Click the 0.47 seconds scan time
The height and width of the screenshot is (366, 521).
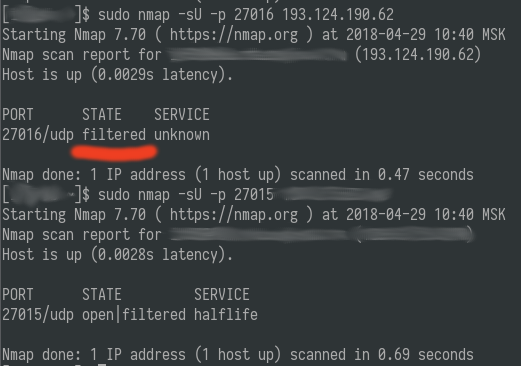click(426, 175)
